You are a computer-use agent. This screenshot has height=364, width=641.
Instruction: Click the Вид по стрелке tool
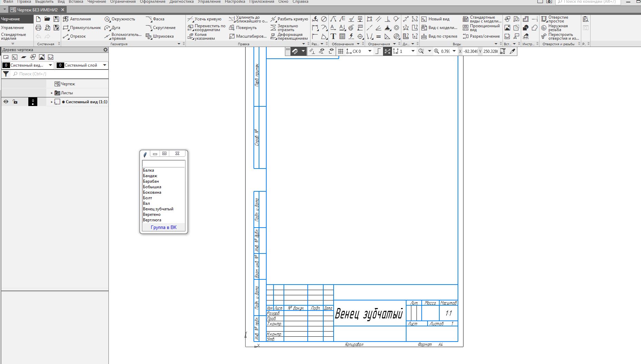(x=439, y=36)
